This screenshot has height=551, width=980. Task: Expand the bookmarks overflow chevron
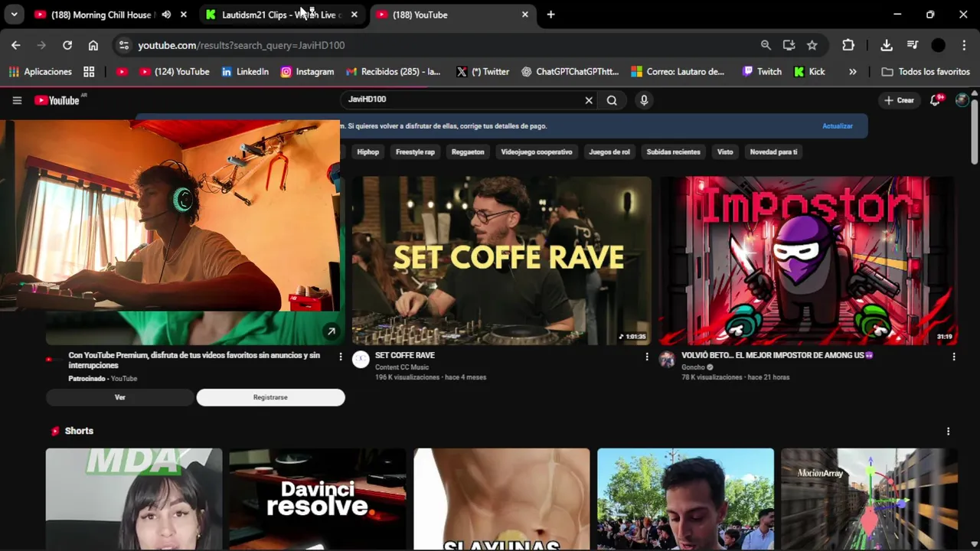click(853, 72)
